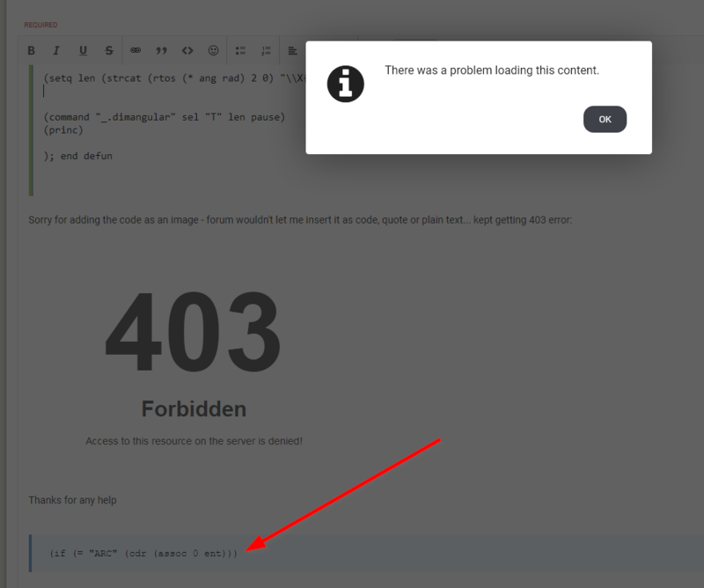
Task: Place cursor on the dimangular command line
Action: click(x=165, y=117)
